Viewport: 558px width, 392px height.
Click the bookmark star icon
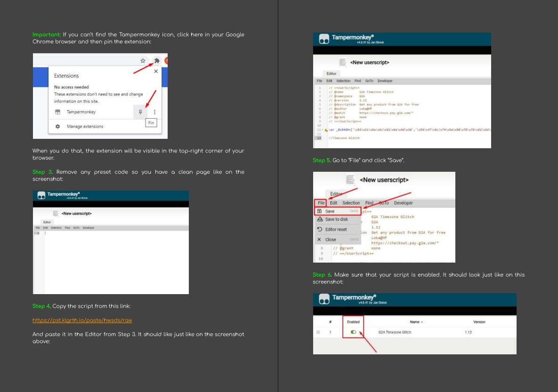pyautogui.click(x=143, y=61)
